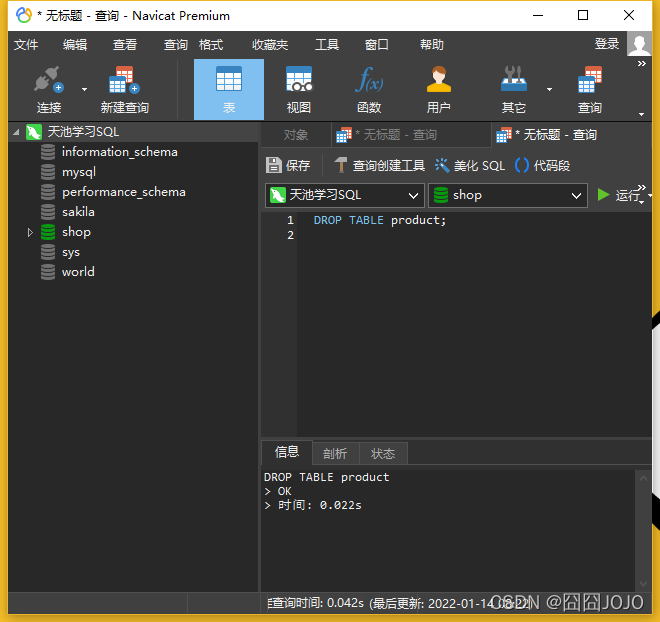Select the Table (表) toolbar button
This screenshot has width=660, height=622.
click(x=229, y=89)
